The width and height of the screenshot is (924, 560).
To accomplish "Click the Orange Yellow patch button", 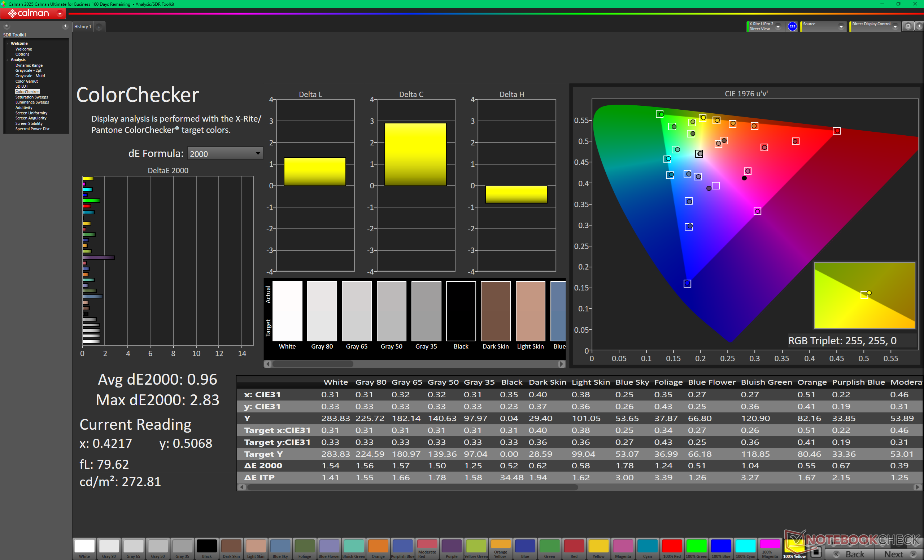I will click(501, 548).
